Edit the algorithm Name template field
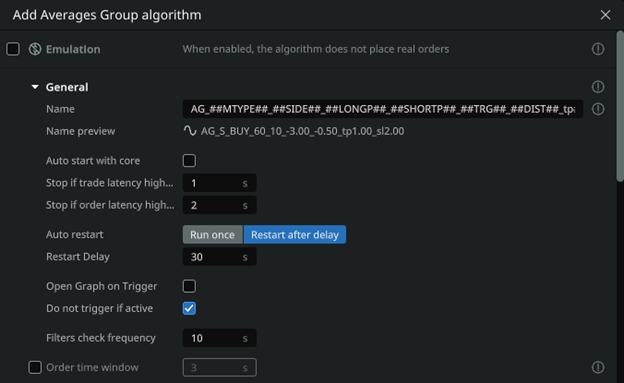624x383 pixels. [x=383, y=109]
